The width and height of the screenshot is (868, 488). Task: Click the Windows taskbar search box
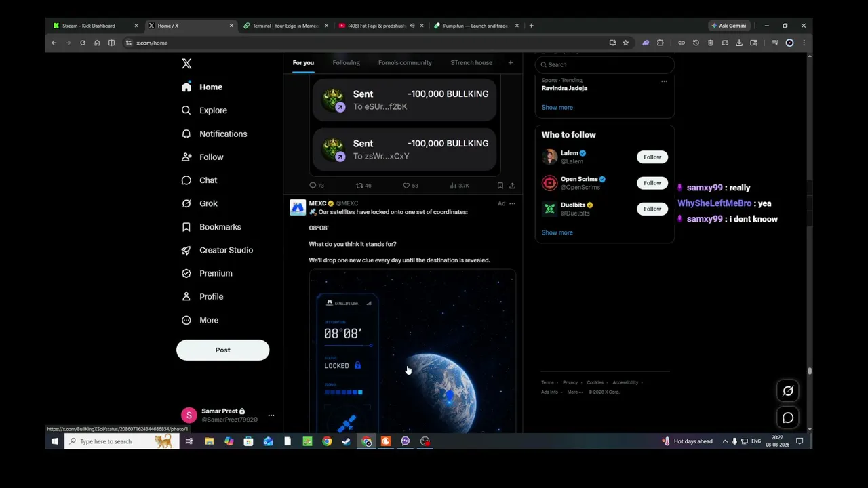click(x=122, y=441)
